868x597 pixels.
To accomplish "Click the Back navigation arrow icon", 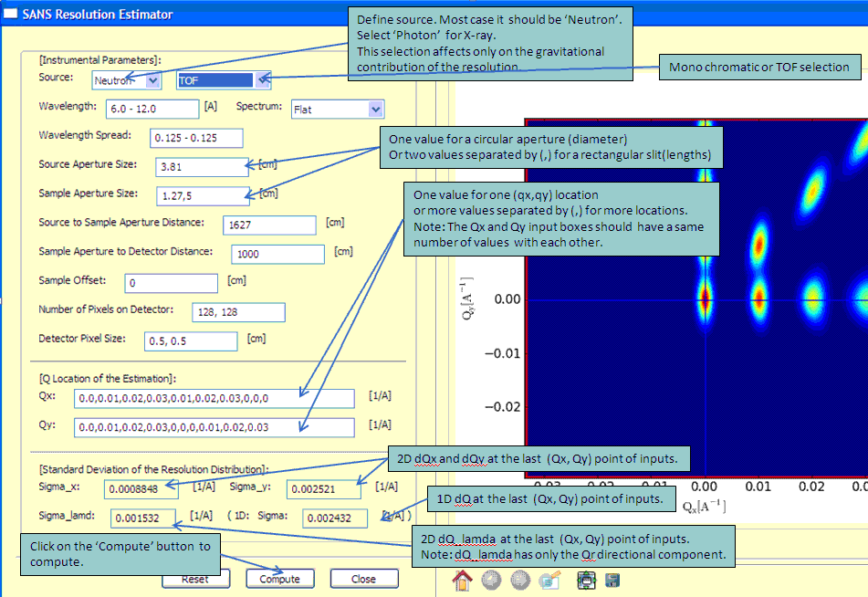I will (x=490, y=580).
